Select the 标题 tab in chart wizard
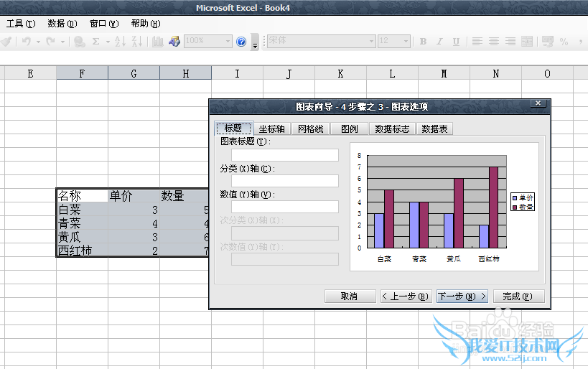Screen dimensions: 588x369 point(233,129)
